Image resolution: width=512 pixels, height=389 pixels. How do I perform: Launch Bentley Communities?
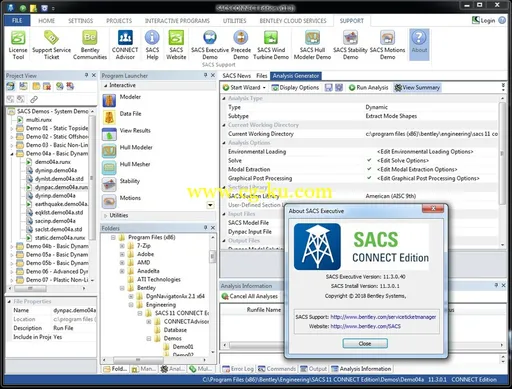click(90, 45)
